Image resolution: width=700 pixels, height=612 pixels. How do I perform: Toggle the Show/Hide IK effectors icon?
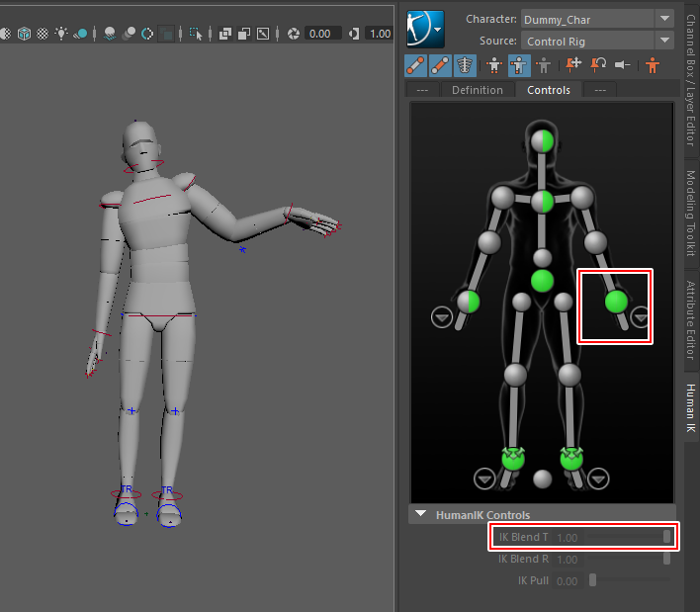(x=440, y=65)
